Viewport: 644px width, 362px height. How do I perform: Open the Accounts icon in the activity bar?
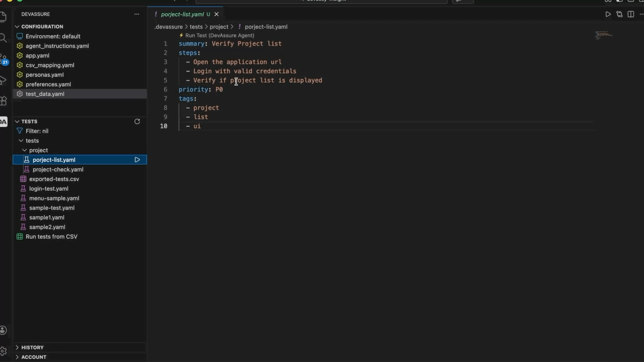(3, 330)
